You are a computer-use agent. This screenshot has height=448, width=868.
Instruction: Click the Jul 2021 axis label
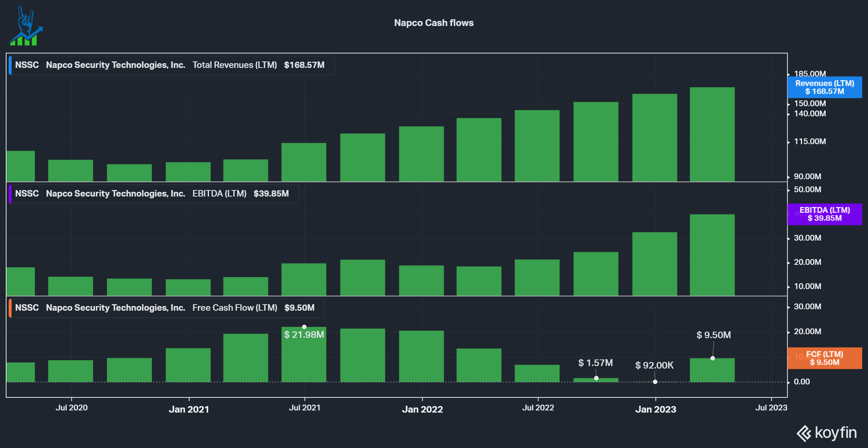tap(305, 408)
